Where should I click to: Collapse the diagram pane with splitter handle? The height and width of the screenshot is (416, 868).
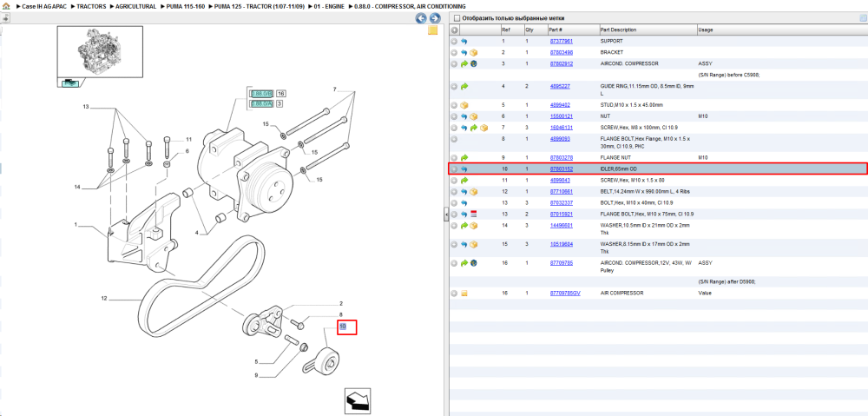[445, 216]
